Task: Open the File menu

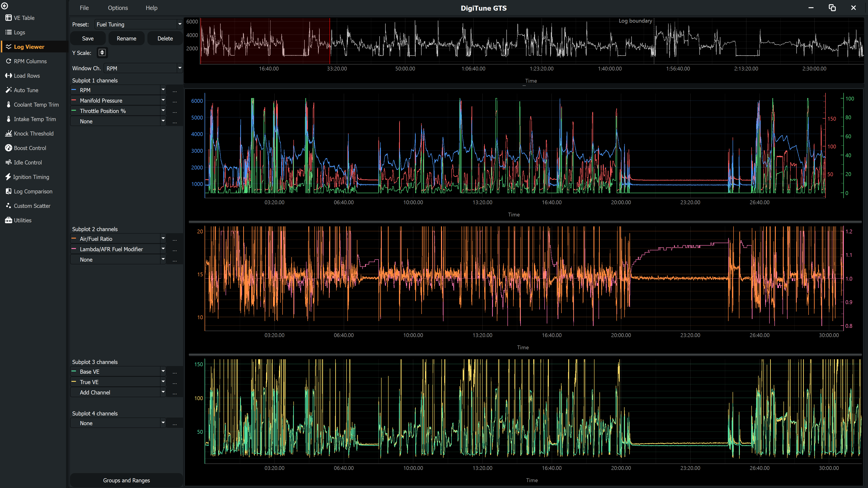Action: [x=84, y=8]
